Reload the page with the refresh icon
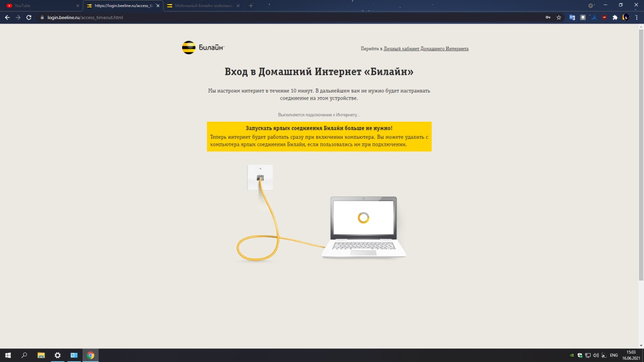Image resolution: width=644 pixels, height=362 pixels. (x=29, y=17)
